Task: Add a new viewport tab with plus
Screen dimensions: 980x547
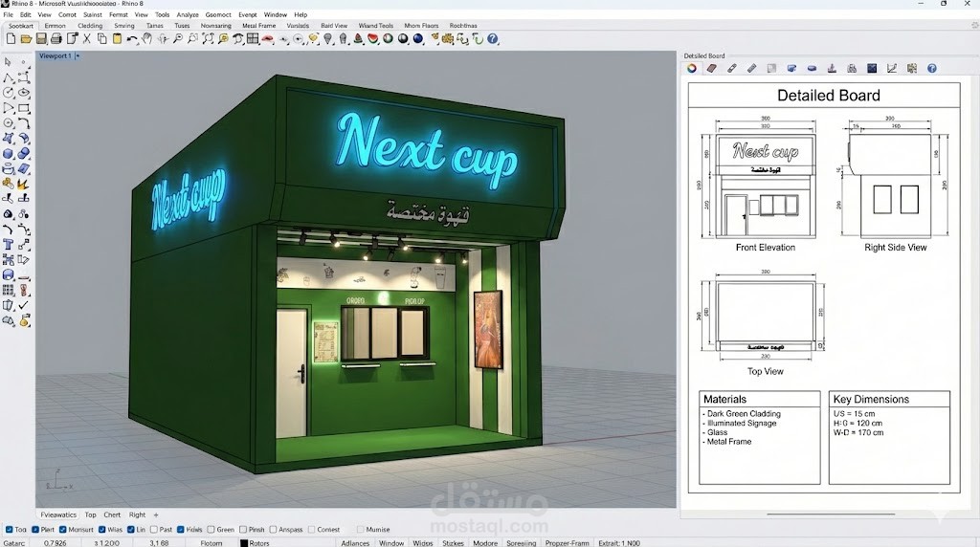Action: tap(156, 514)
